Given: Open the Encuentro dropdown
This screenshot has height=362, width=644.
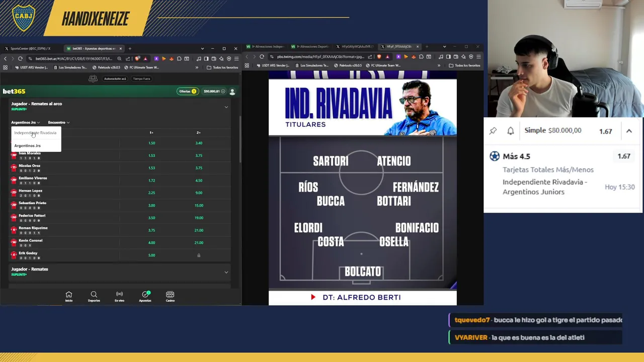Looking at the screenshot, I should (58, 122).
